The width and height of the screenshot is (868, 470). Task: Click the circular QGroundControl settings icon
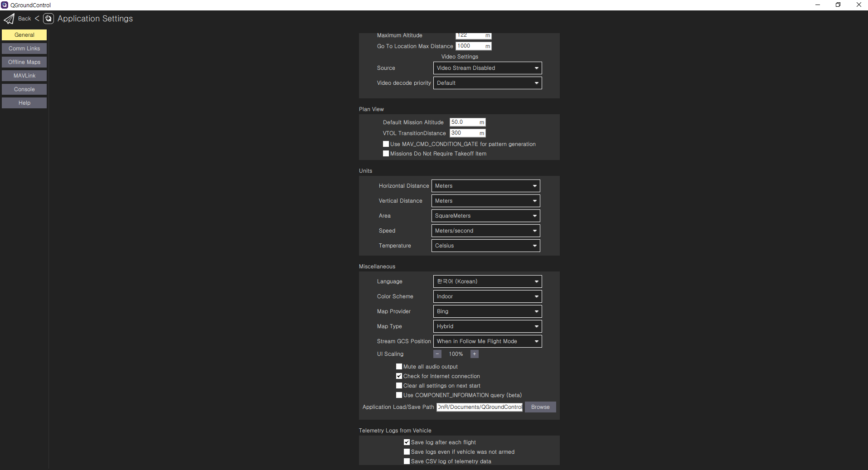click(x=48, y=19)
